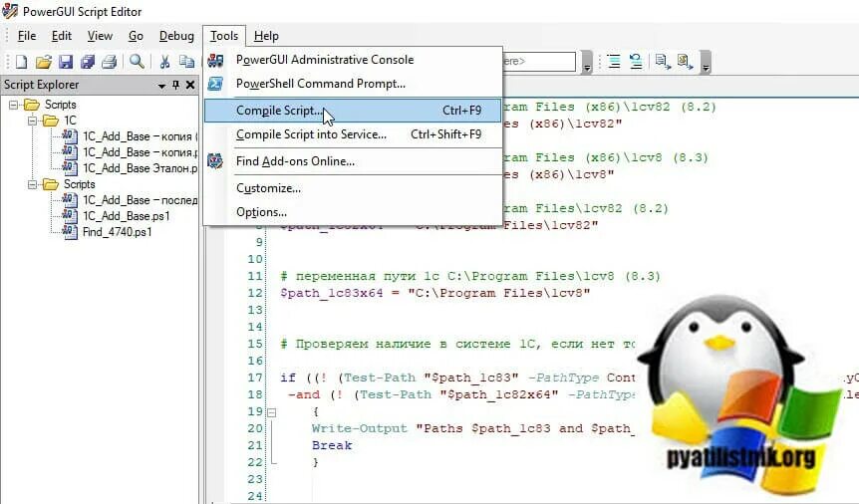Select the root Scripts folder
The image size is (859, 504).
click(60, 105)
